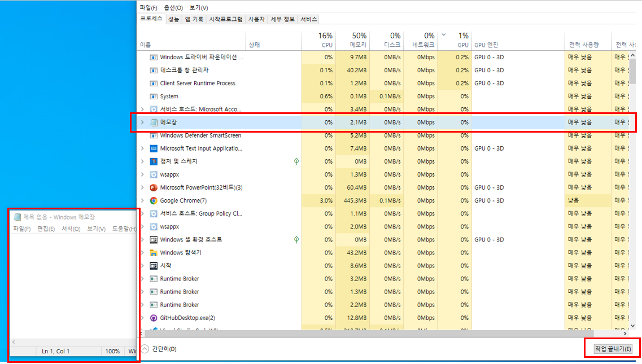Click the process list scrollbar up arrow
642x364 pixels.
pos(632,55)
